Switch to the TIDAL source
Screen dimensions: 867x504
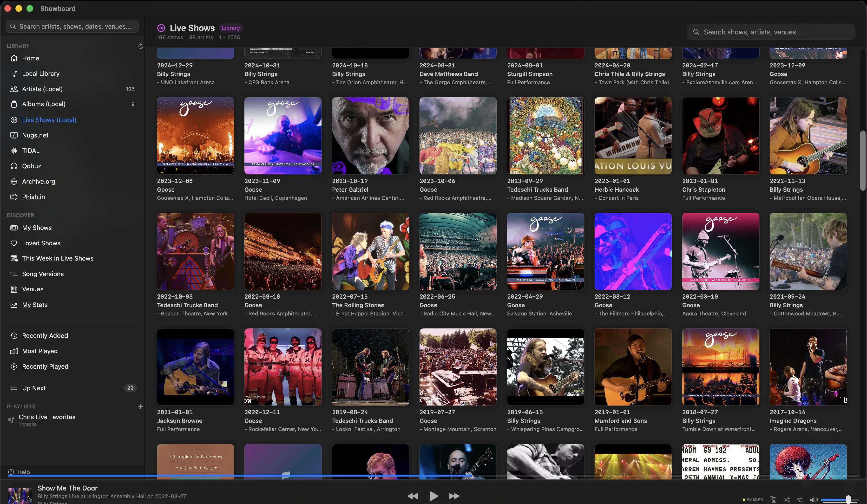[x=30, y=151]
